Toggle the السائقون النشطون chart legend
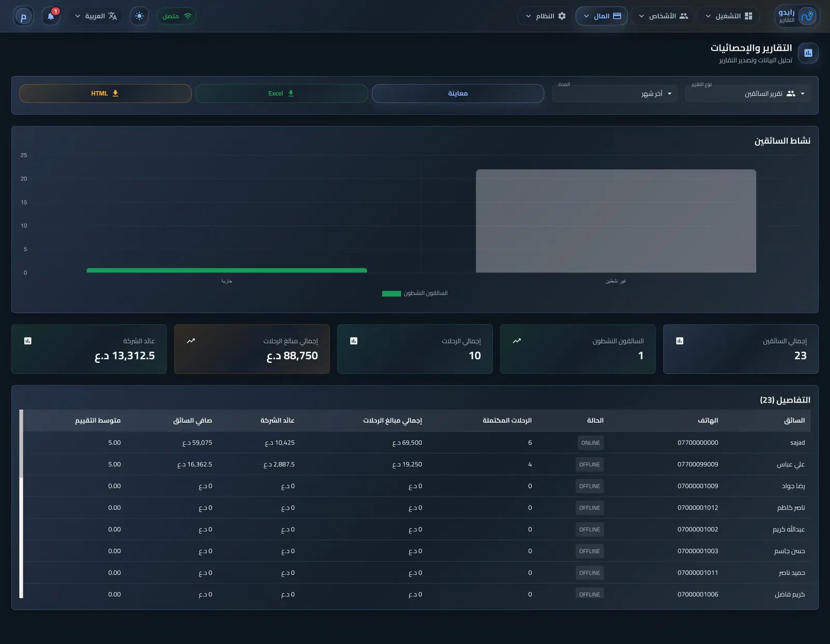This screenshot has width=830, height=644. pos(415,293)
